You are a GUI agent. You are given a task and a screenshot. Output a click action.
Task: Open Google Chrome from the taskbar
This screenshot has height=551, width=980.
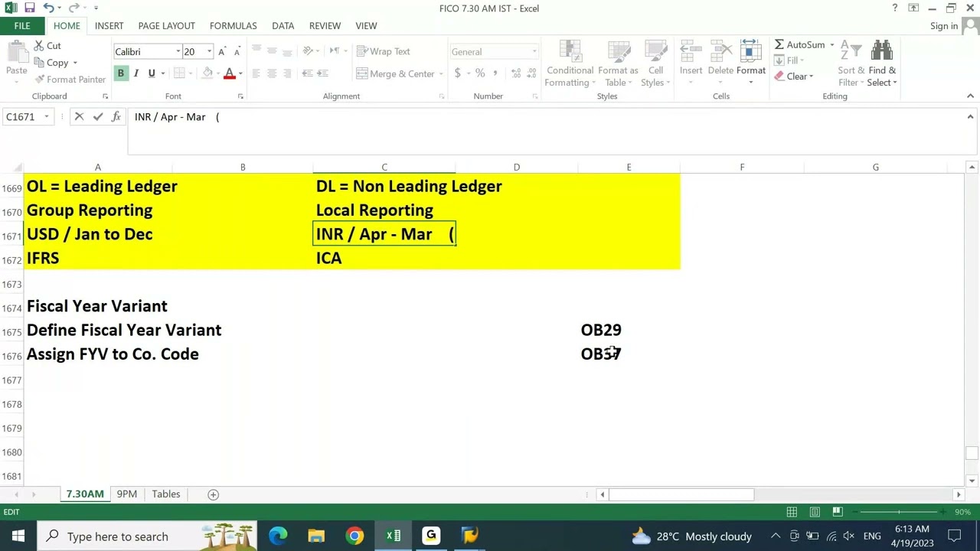click(x=354, y=536)
